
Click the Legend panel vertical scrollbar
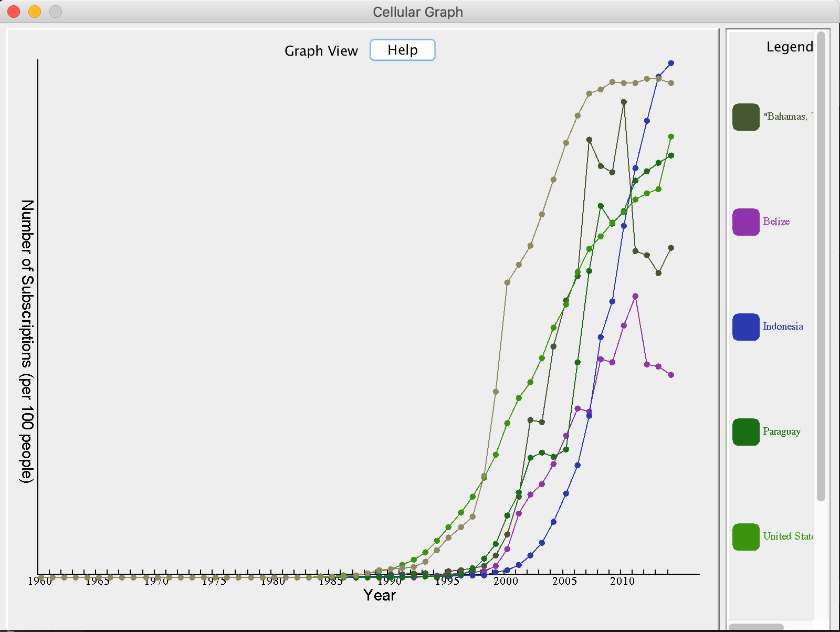click(821, 266)
